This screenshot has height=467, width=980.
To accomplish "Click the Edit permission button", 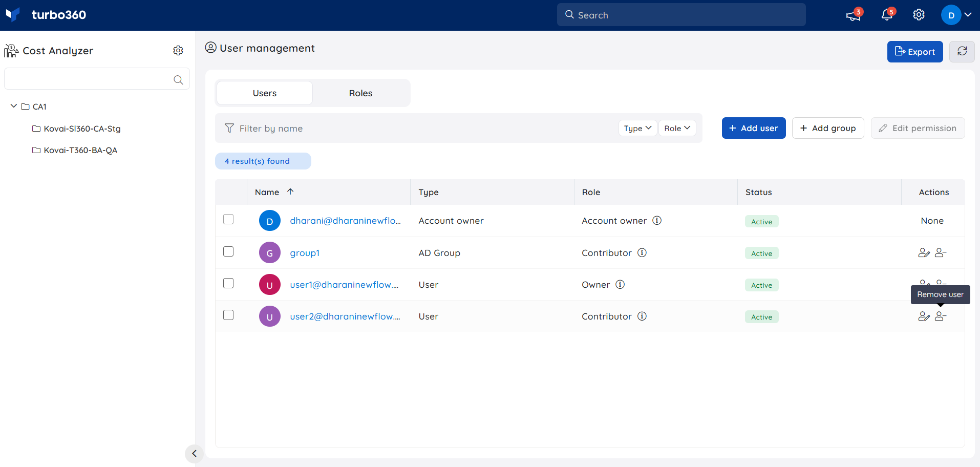I will click(x=918, y=128).
